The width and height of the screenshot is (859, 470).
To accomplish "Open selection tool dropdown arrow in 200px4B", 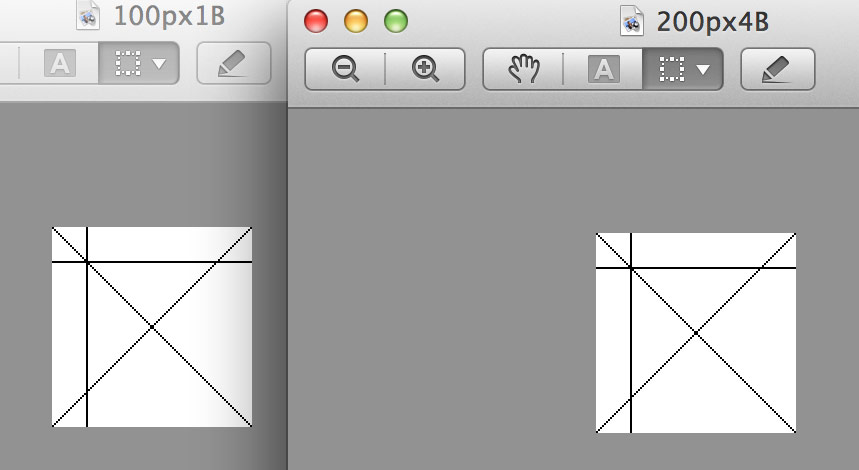I will coord(703,70).
